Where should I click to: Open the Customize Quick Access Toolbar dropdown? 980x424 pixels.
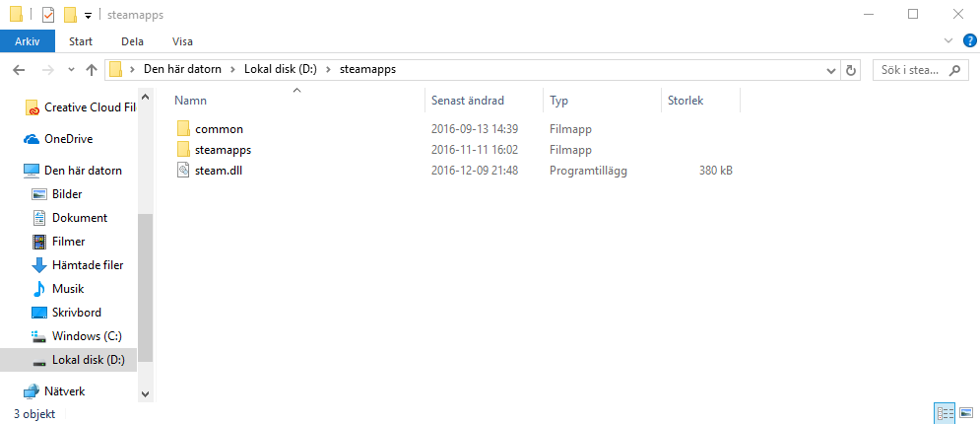point(88,15)
